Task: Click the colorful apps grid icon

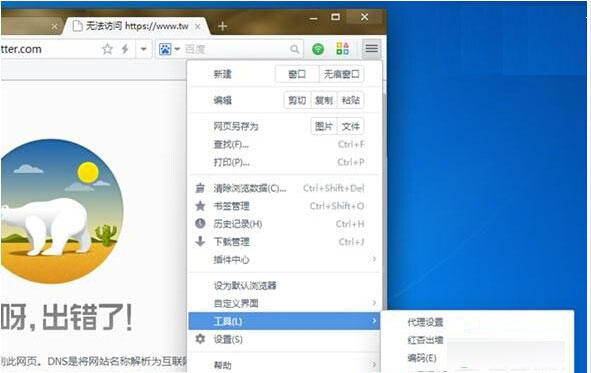Action: tap(343, 49)
